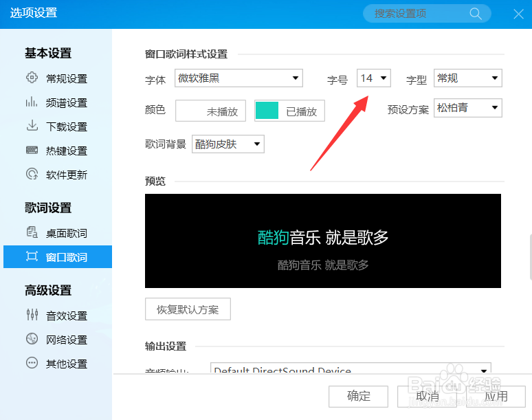Click the 应用 button

(496, 396)
